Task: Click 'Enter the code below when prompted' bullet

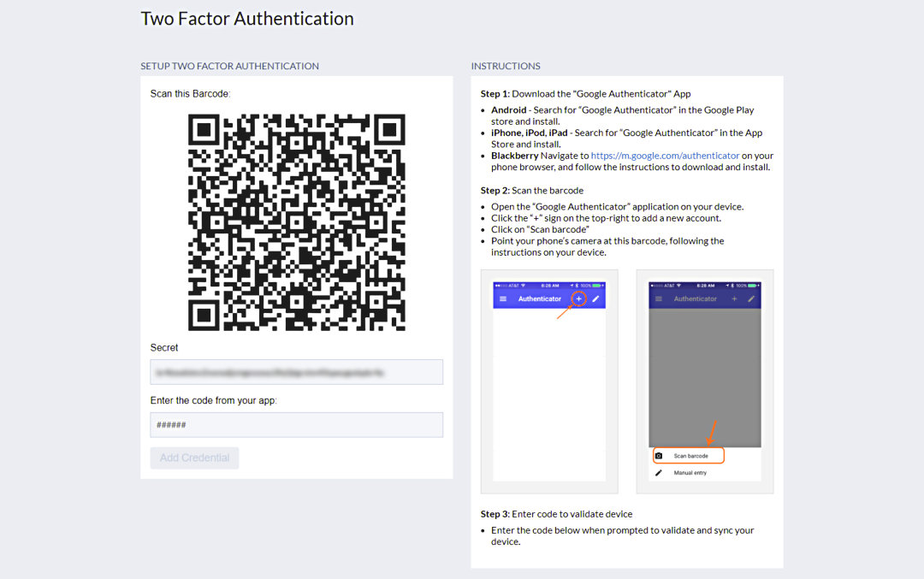Action: 623,536
